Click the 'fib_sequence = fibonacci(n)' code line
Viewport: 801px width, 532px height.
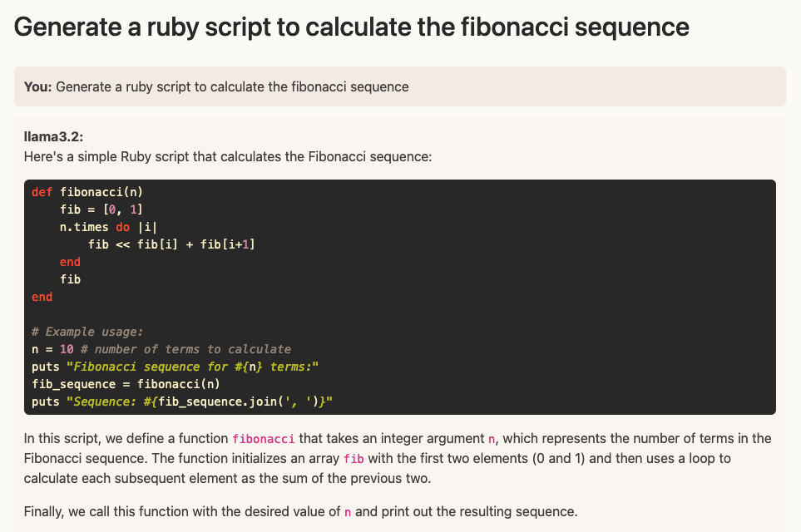coord(125,384)
